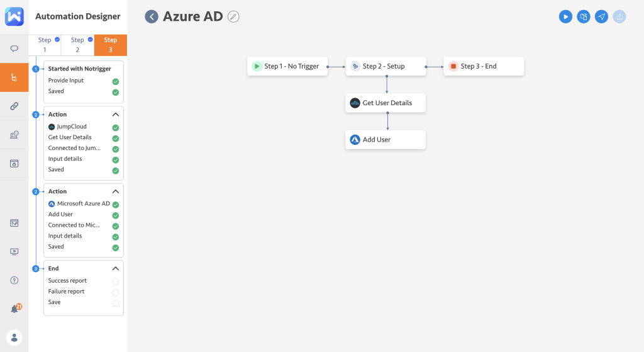Click the help question mark icon
This screenshot has height=352, width=644.
pyautogui.click(x=14, y=280)
